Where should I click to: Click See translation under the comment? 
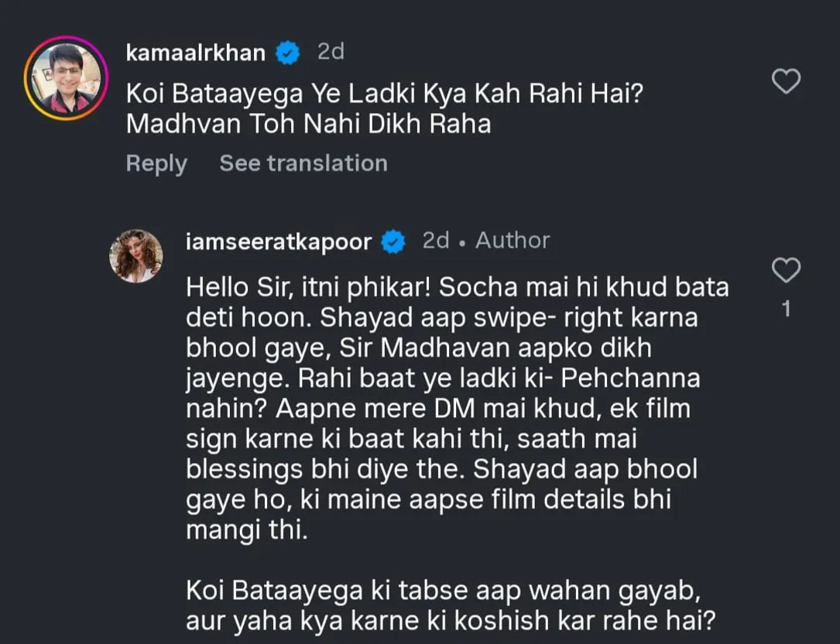tap(303, 163)
